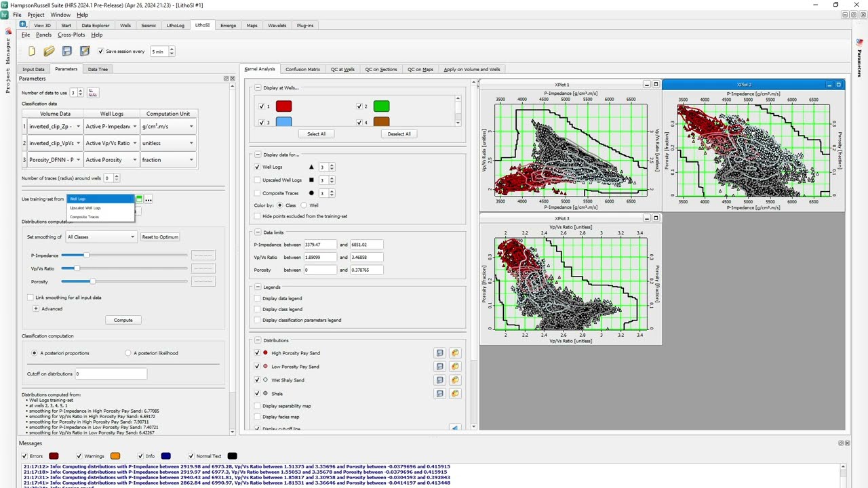Collapse the Distributions section
This screenshot has width=868, height=488.
[258, 341]
